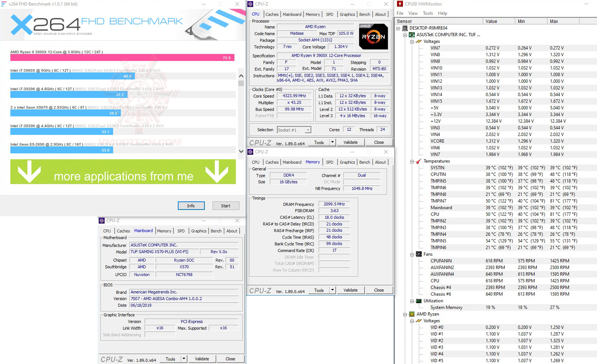Click Validate in the CPU-Z Mainboard window

tap(202, 359)
